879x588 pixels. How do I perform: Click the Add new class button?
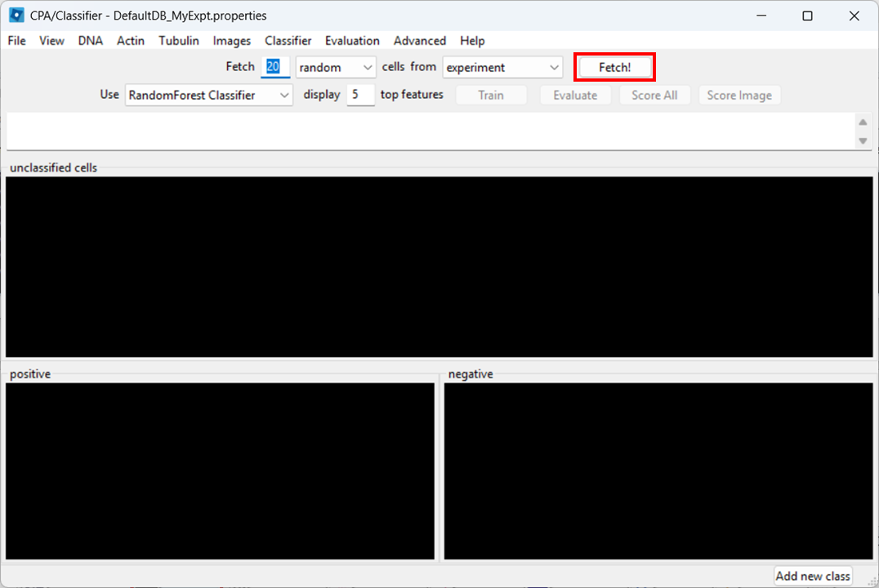click(813, 575)
